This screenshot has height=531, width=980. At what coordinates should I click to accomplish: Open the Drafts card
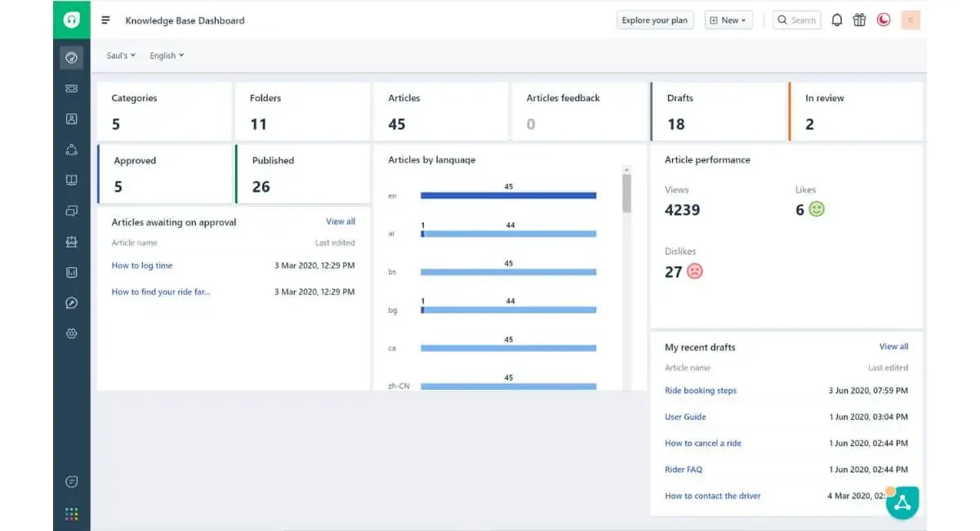(718, 111)
